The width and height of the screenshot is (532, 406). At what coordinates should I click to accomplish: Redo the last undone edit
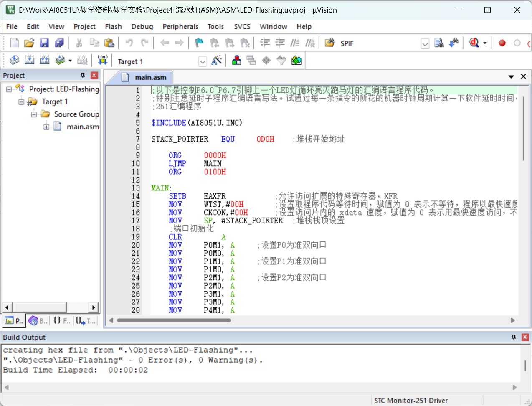(x=144, y=43)
